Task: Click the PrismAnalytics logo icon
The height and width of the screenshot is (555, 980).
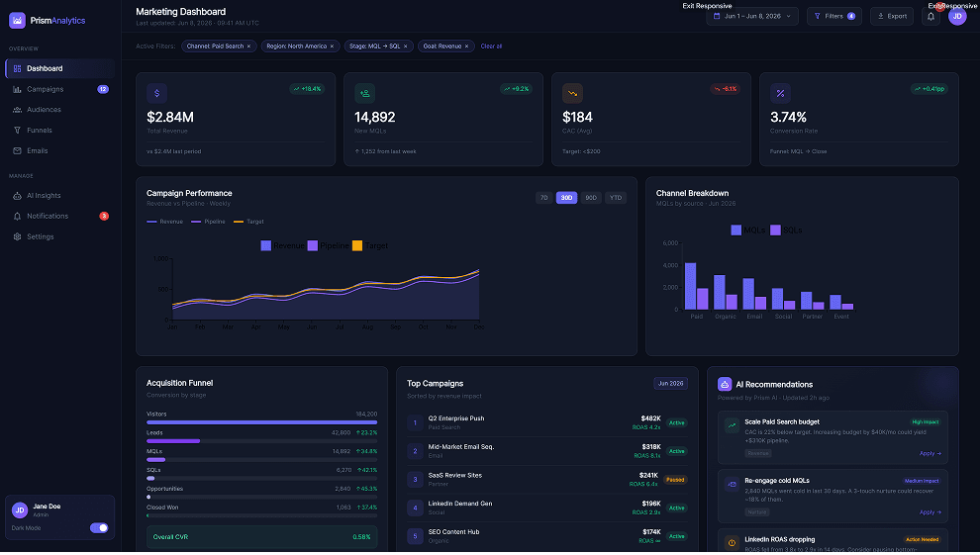Action: (x=18, y=20)
